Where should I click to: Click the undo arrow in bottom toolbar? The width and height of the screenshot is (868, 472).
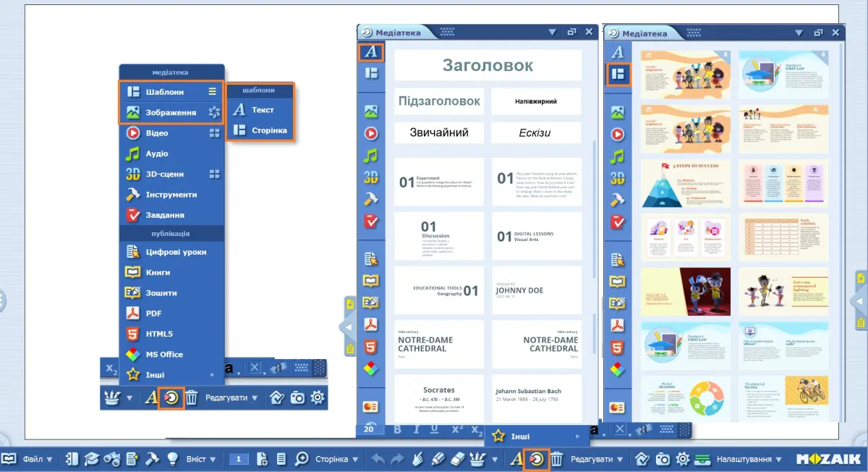(378, 459)
